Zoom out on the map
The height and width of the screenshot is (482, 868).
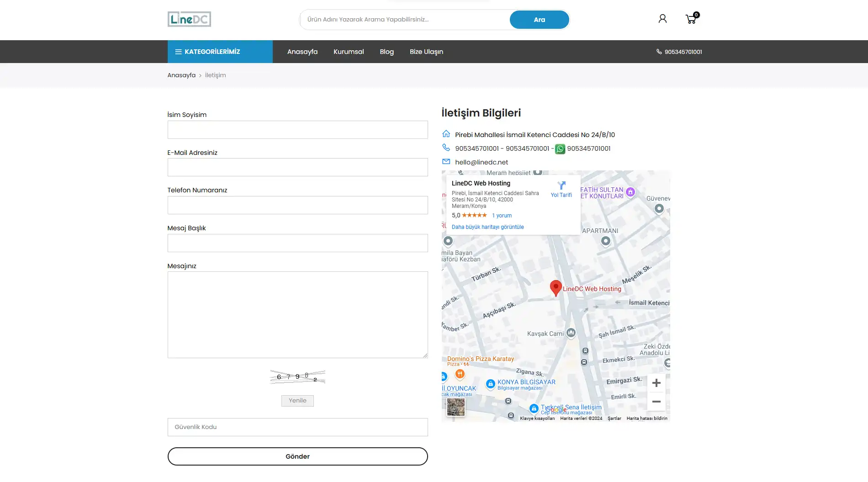(656, 402)
